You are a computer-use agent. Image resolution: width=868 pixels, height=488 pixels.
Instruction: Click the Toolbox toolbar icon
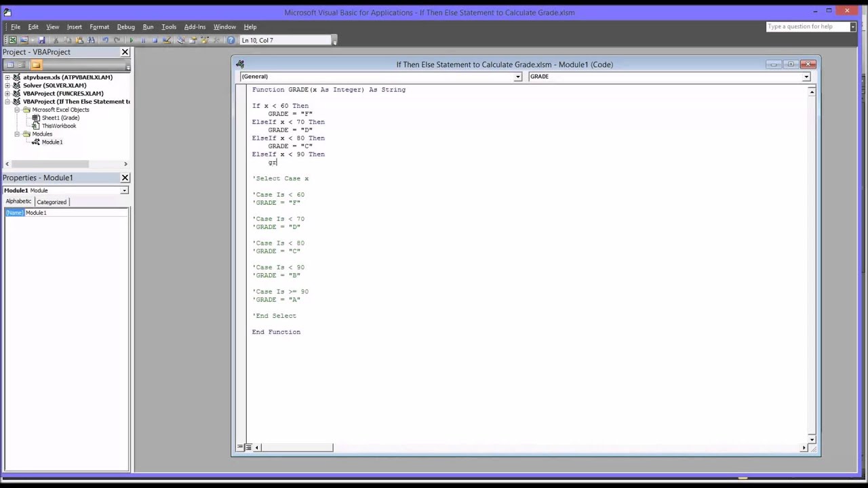[x=216, y=40]
